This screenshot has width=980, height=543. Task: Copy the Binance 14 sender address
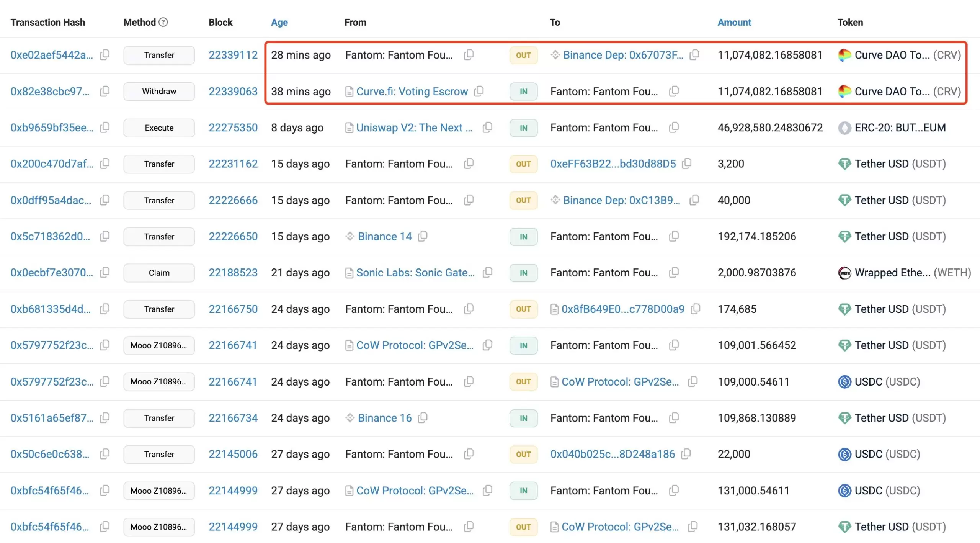point(423,236)
